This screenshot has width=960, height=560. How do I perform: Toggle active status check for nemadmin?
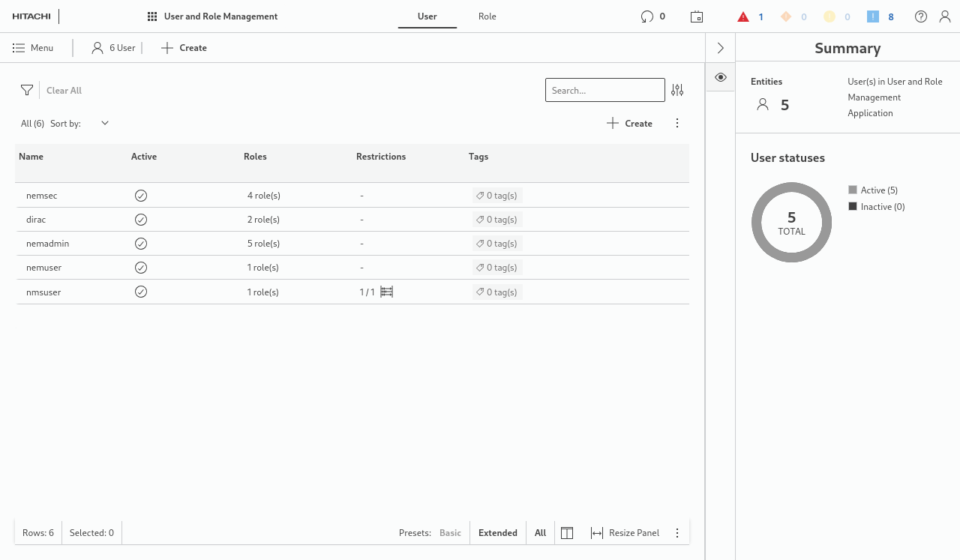(x=141, y=244)
